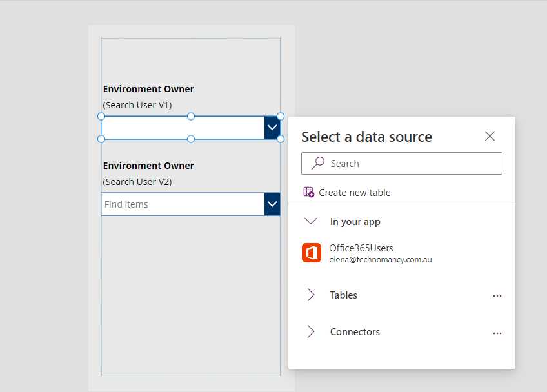Click the Tables section label

[x=344, y=295]
